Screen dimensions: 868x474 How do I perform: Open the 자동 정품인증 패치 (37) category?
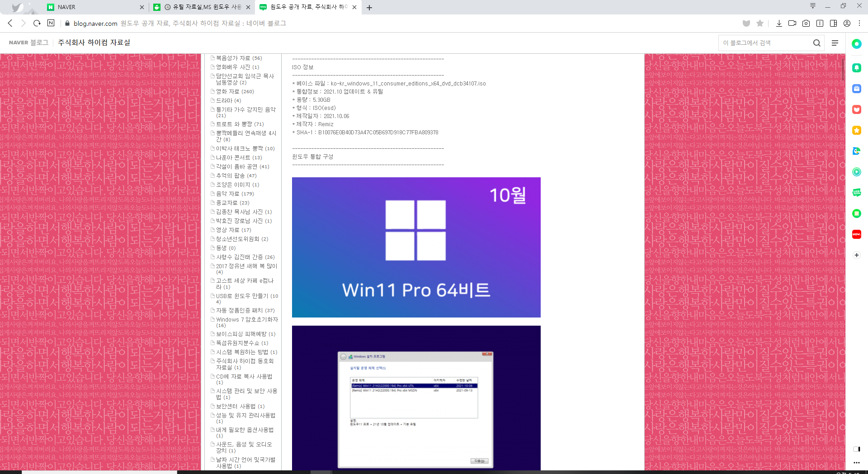(245, 310)
